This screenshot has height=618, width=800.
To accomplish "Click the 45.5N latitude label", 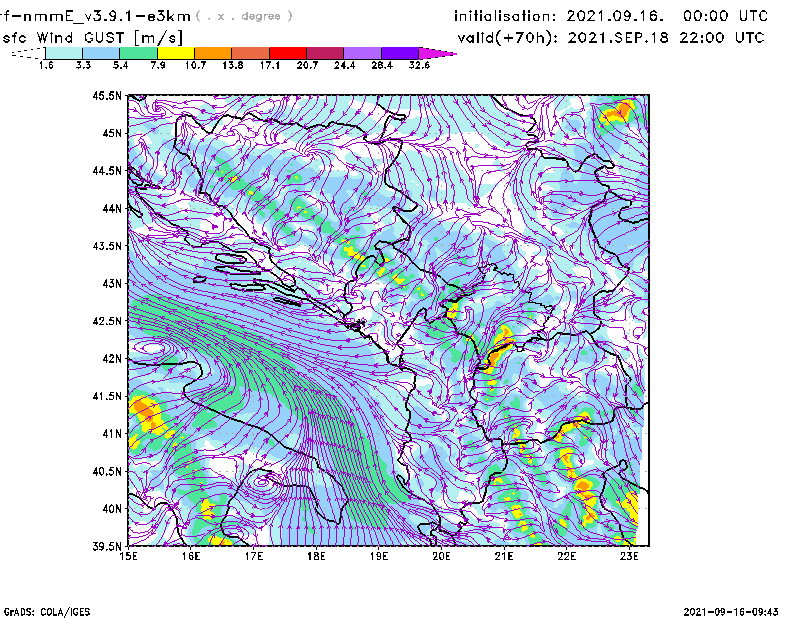I will click(107, 95).
